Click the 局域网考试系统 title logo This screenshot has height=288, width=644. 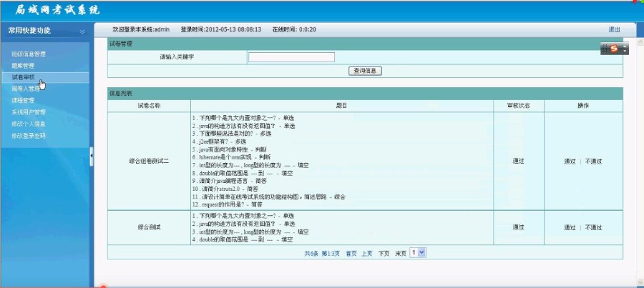point(57,10)
